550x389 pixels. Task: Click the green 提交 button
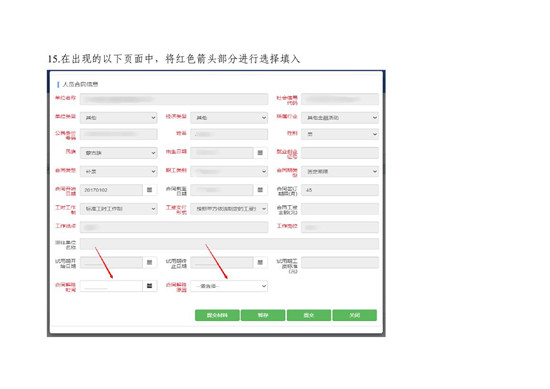[x=309, y=315]
